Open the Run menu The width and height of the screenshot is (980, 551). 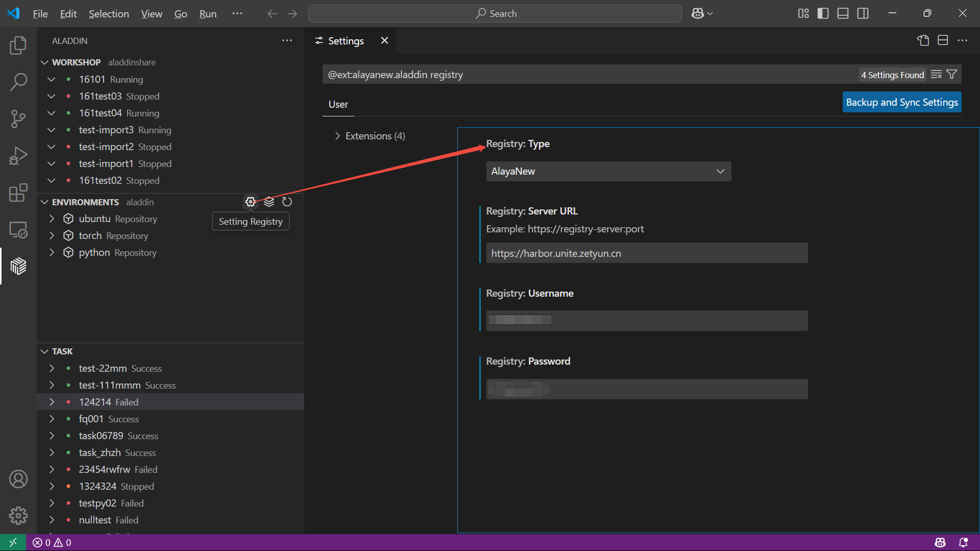coord(207,14)
